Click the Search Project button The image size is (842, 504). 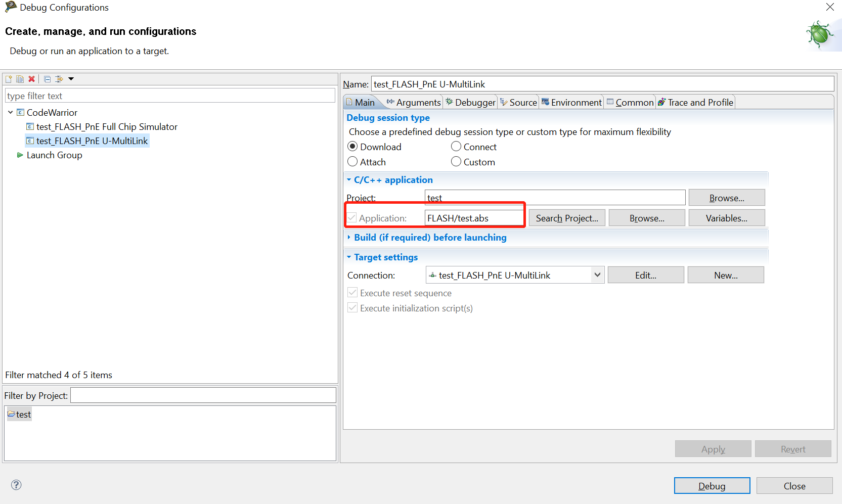(566, 217)
